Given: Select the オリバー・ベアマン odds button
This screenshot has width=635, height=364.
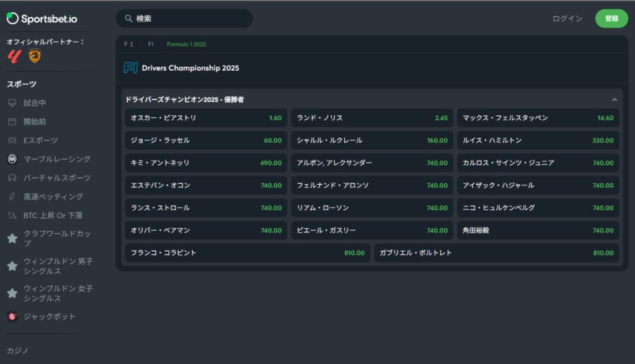Looking at the screenshot, I should (206, 231).
